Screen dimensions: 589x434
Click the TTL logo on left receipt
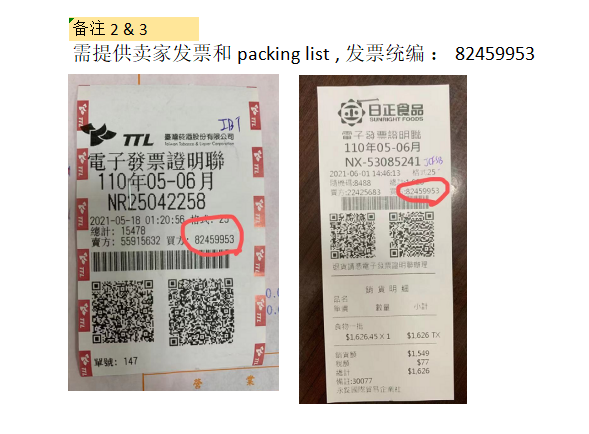pyautogui.click(x=117, y=135)
